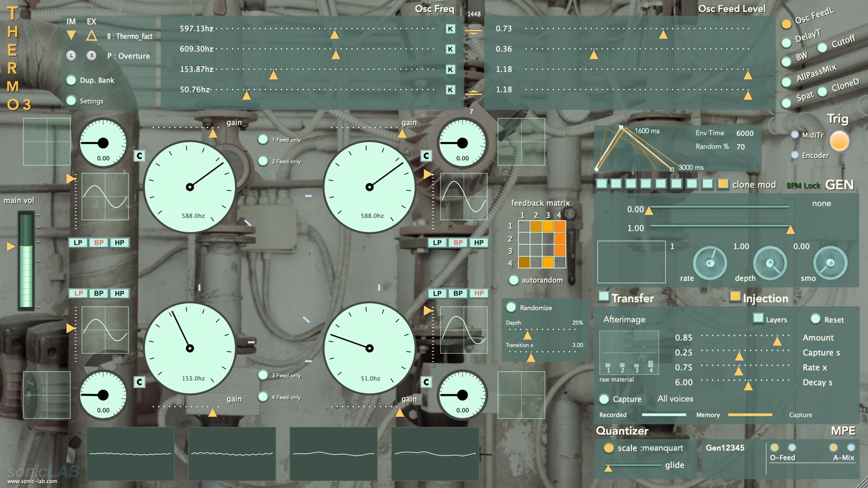The image size is (868, 488).
Task: Toggle autorandom under feedback matrix
Action: coord(513,280)
